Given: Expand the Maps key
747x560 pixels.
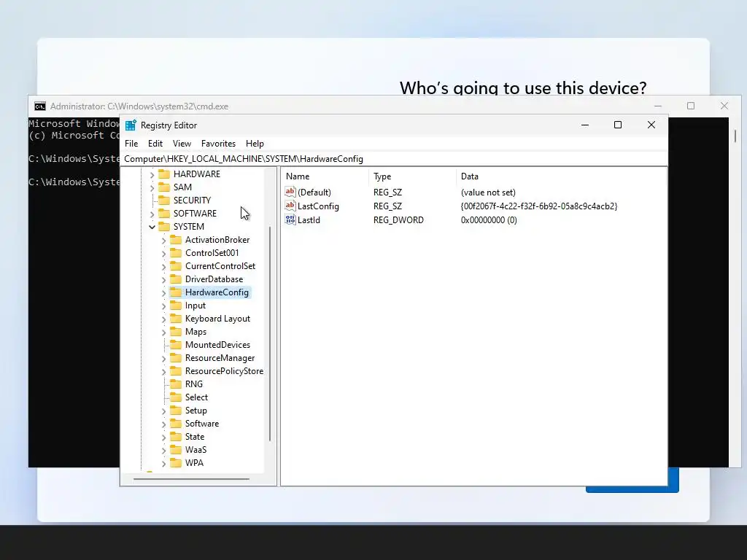Looking at the screenshot, I should click(164, 332).
